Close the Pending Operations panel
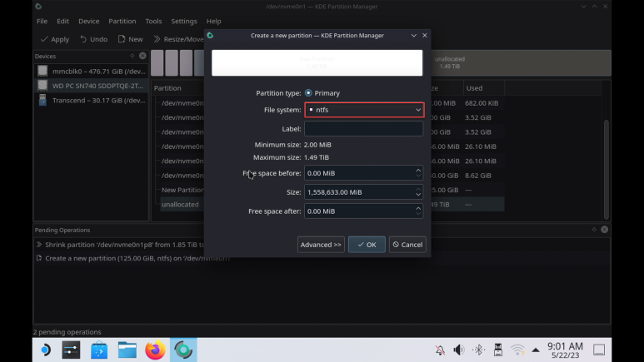Image resolution: width=644 pixels, height=362 pixels. (605, 230)
